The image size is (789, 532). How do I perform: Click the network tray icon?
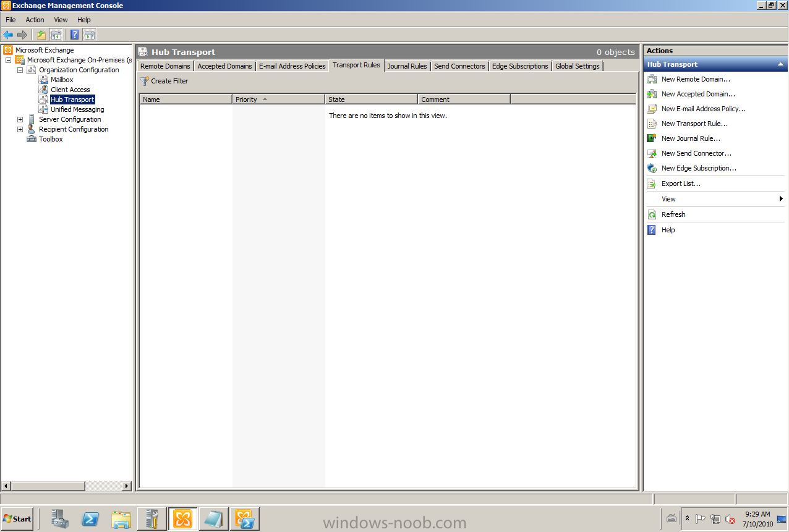715,519
